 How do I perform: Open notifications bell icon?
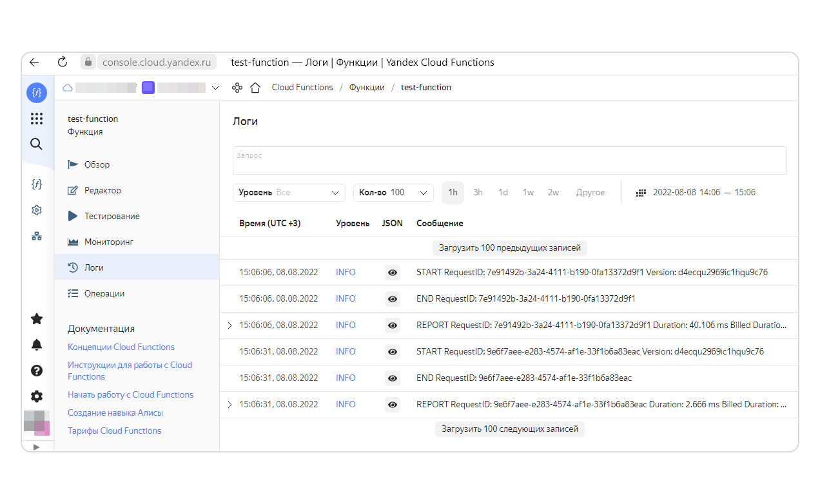[37, 345]
